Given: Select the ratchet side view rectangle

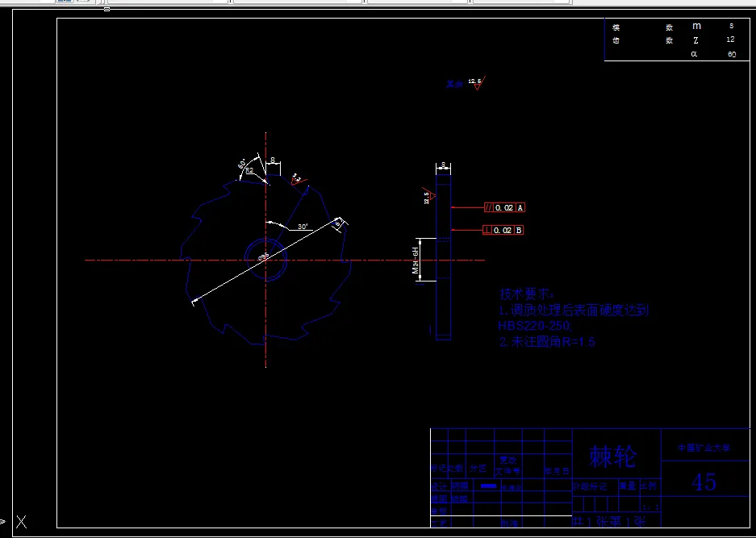Looking at the screenshot, I should click(444, 257).
